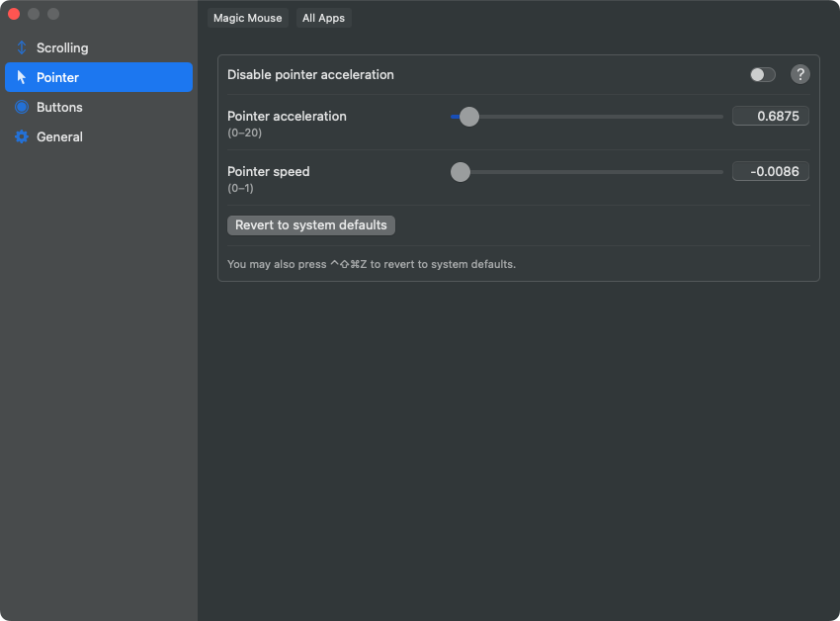
Task: Click the '(0–20)' range hint
Action: (x=245, y=133)
